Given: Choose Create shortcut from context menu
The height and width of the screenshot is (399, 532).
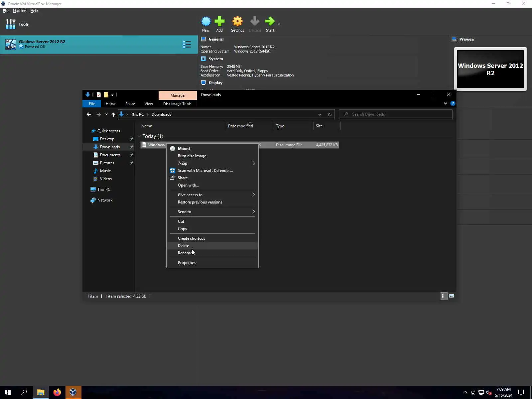Looking at the screenshot, I should [212, 238].
